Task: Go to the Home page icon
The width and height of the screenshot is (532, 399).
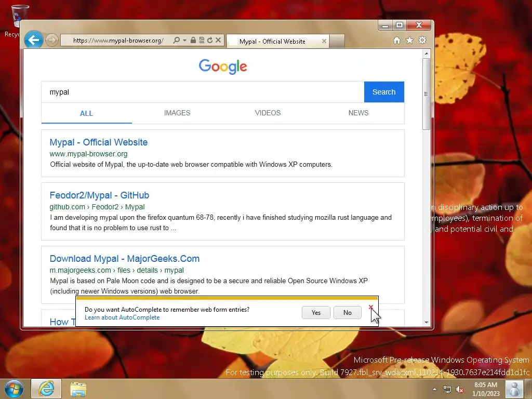Action: tap(396, 41)
